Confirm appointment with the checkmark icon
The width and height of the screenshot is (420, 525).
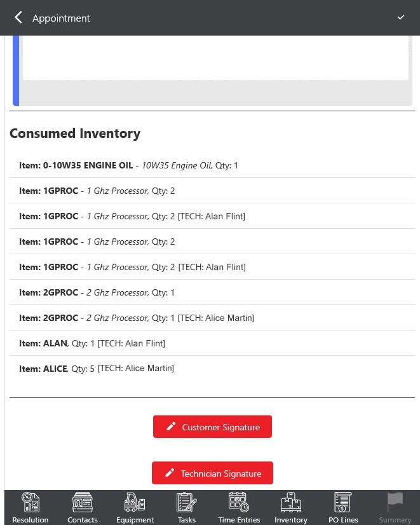(x=401, y=18)
